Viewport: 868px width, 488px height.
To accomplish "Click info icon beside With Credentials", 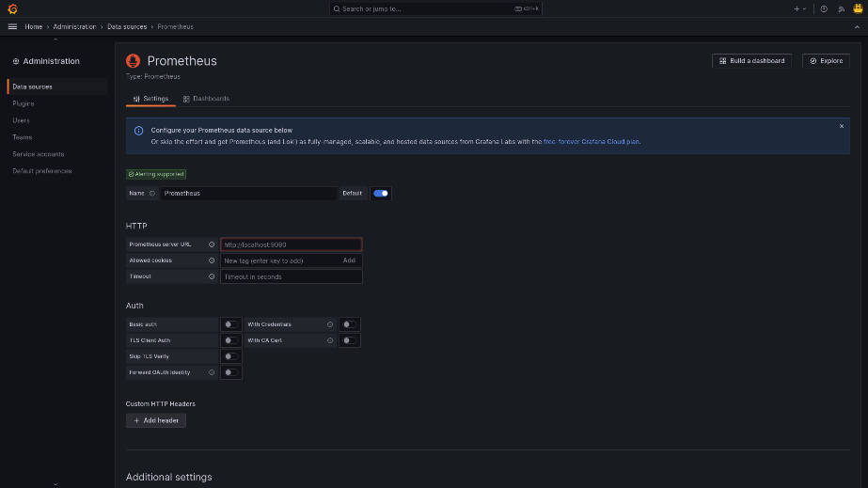I will pyautogui.click(x=330, y=324).
